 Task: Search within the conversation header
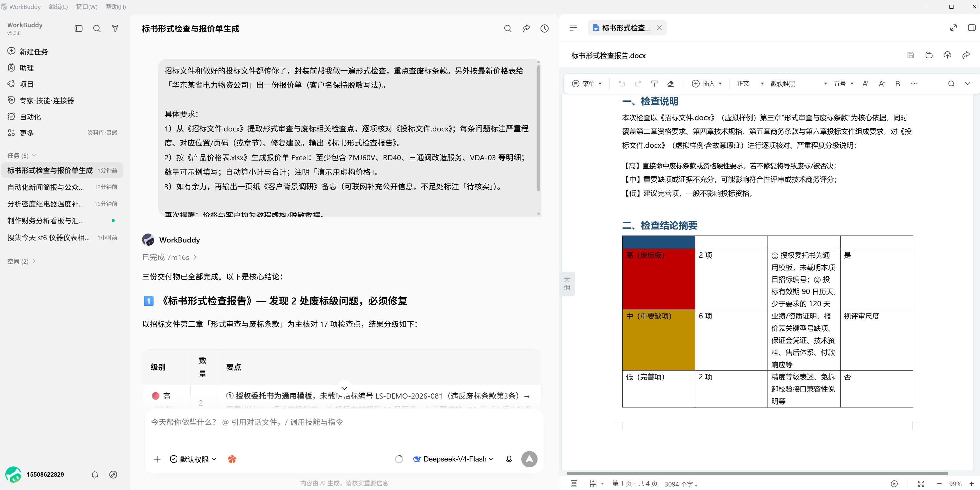click(508, 28)
